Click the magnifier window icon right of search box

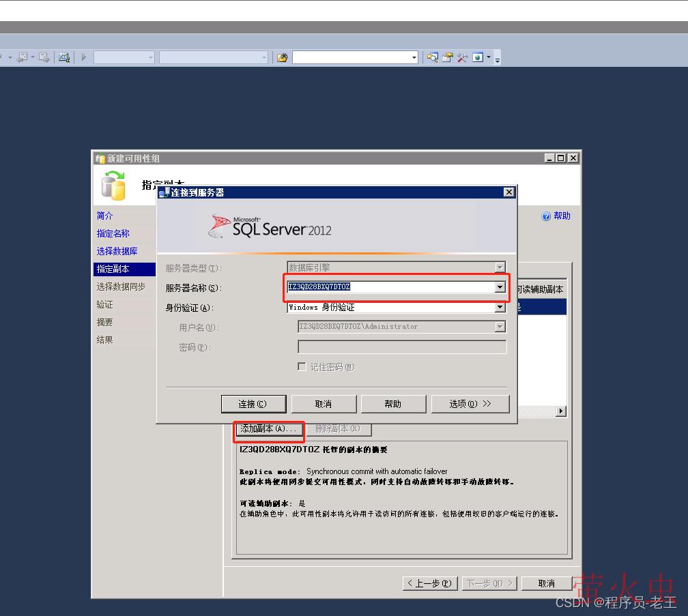coord(432,58)
